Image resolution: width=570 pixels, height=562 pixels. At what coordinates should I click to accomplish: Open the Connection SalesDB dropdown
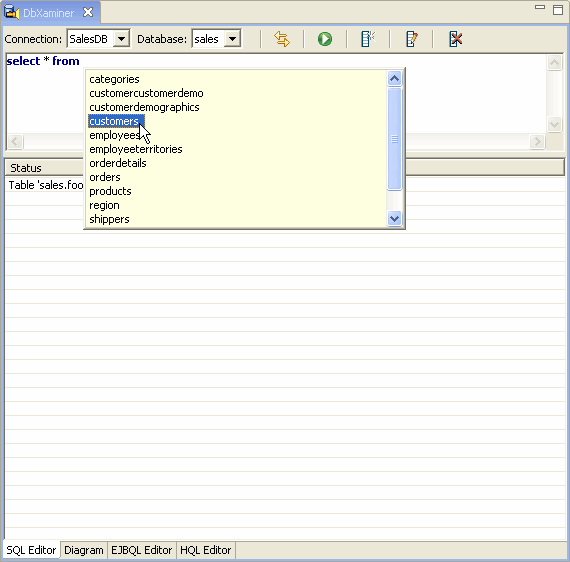(x=121, y=39)
